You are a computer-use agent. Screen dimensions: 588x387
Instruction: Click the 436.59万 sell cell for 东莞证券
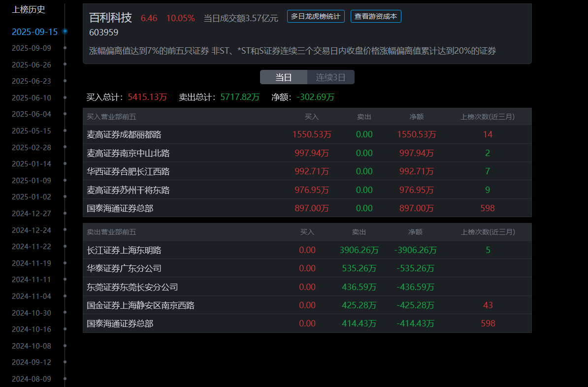click(359, 287)
